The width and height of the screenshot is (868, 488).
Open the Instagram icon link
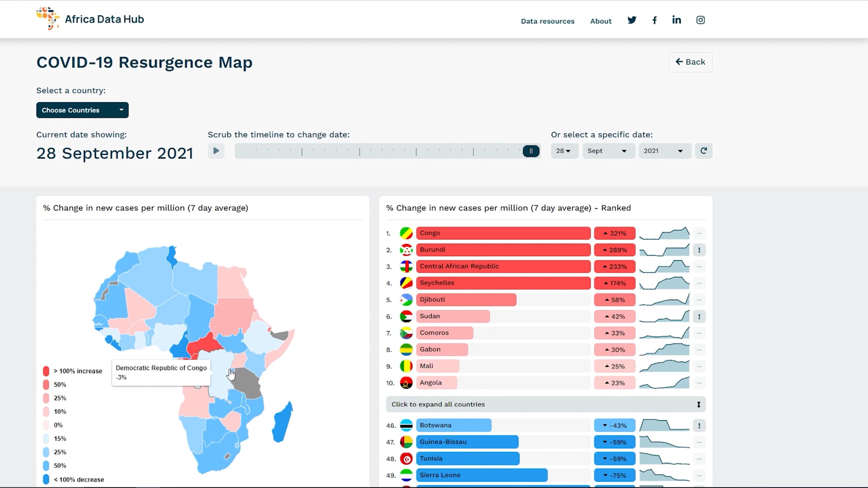(x=701, y=20)
